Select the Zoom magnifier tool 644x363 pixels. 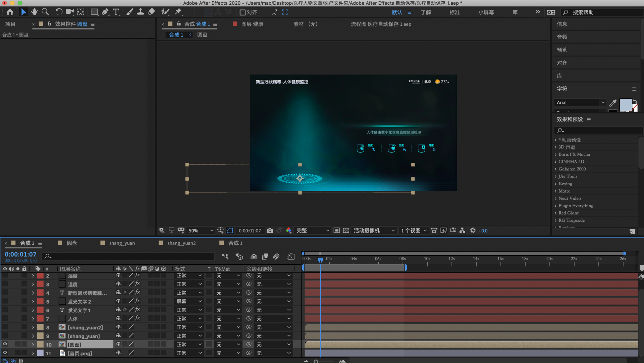[45, 12]
